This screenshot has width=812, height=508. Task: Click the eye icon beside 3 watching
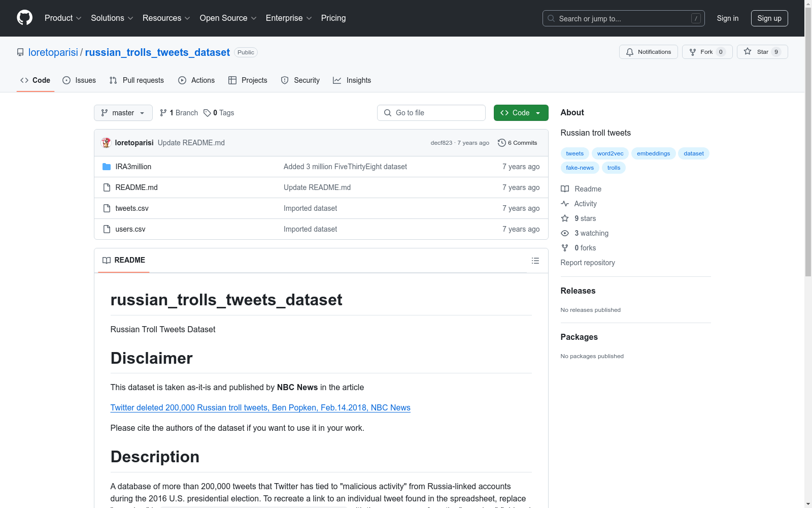pos(565,233)
